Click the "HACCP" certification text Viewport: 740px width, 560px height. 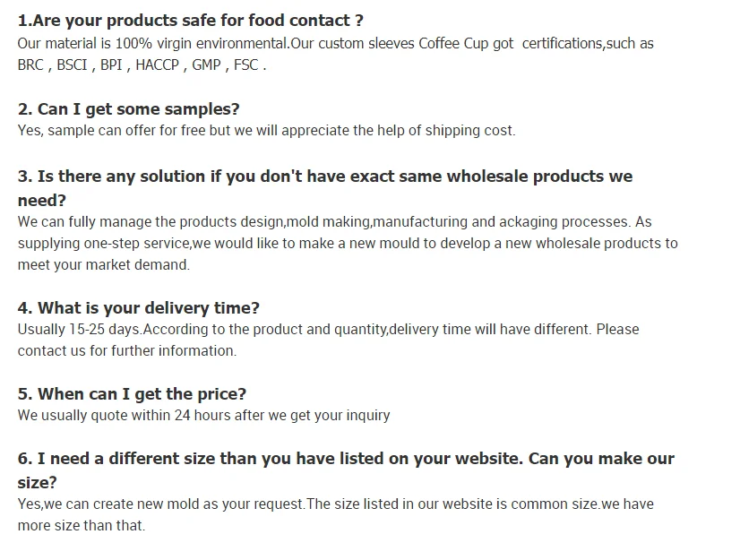point(159,65)
